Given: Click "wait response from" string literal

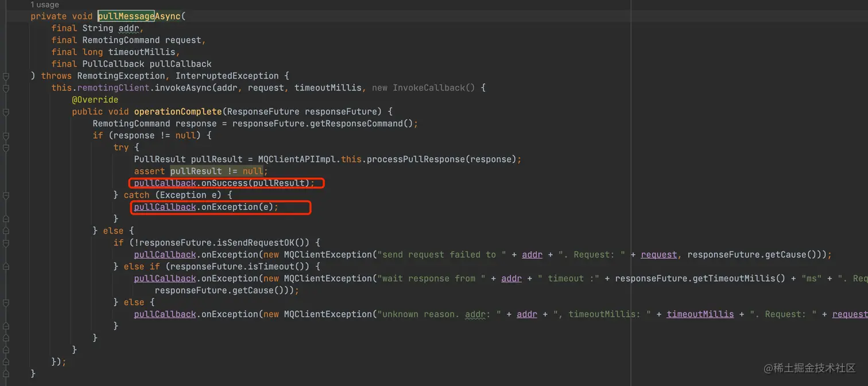Looking at the screenshot, I should pos(431,279).
